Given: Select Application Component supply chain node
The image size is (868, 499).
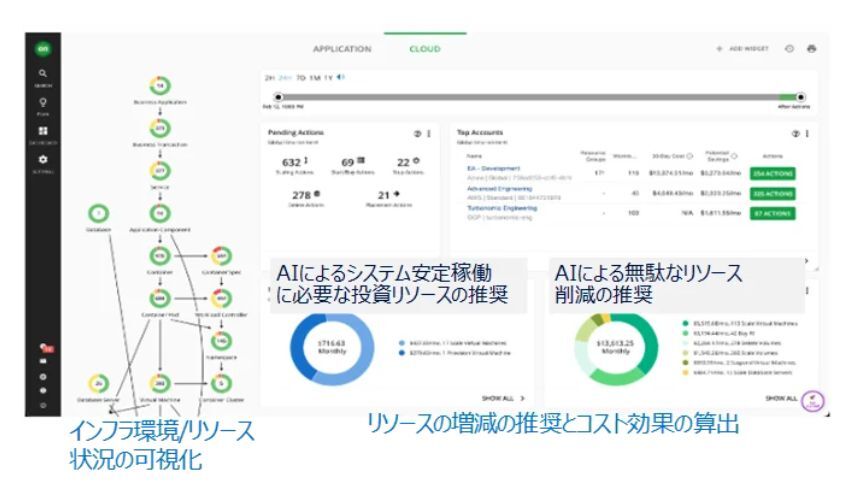Looking at the screenshot, I should pos(160,213).
